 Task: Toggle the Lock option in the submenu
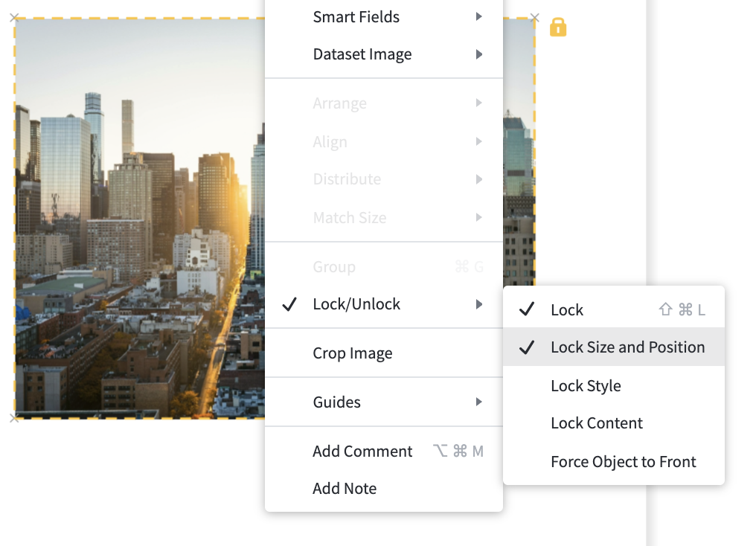click(614, 309)
